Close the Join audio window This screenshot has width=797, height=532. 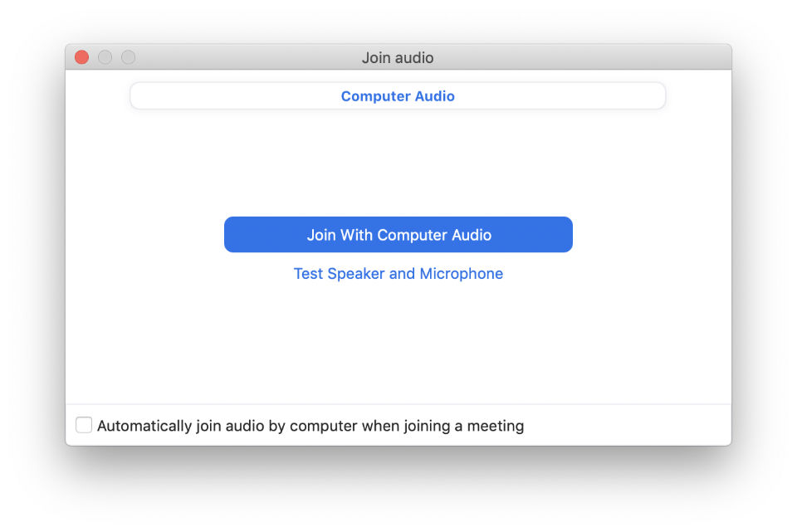click(x=82, y=57)
